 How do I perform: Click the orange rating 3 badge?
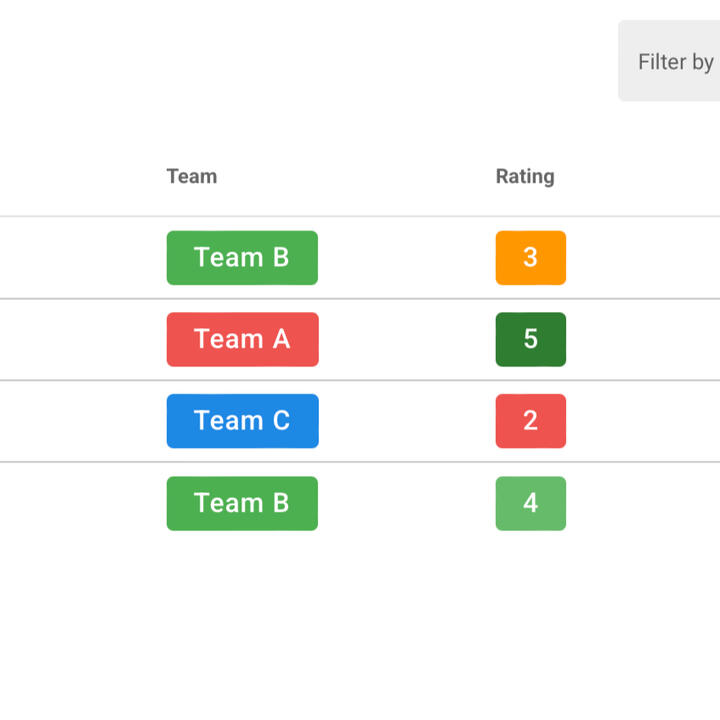pyautogui.click(x=530, y=258)
